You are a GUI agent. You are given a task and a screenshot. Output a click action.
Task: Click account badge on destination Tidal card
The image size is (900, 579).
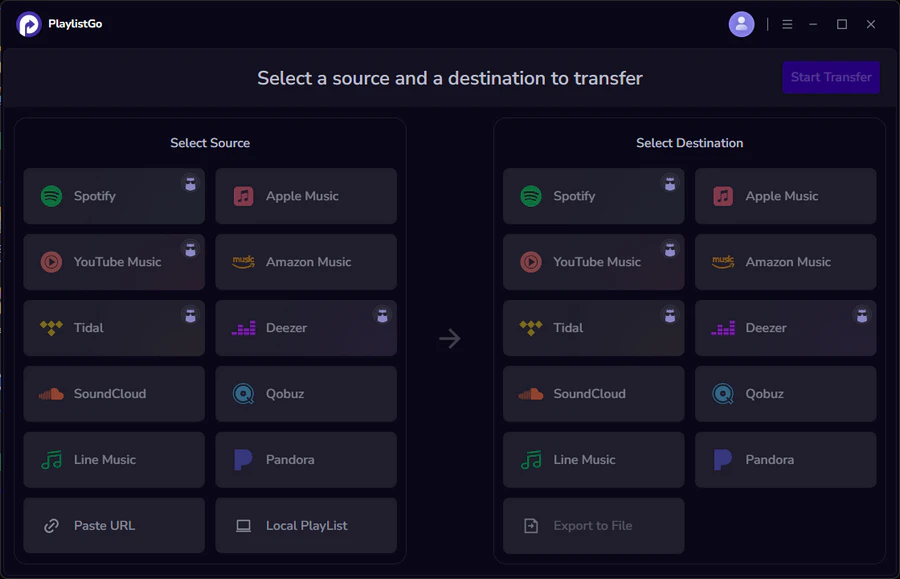coord(670,315)
